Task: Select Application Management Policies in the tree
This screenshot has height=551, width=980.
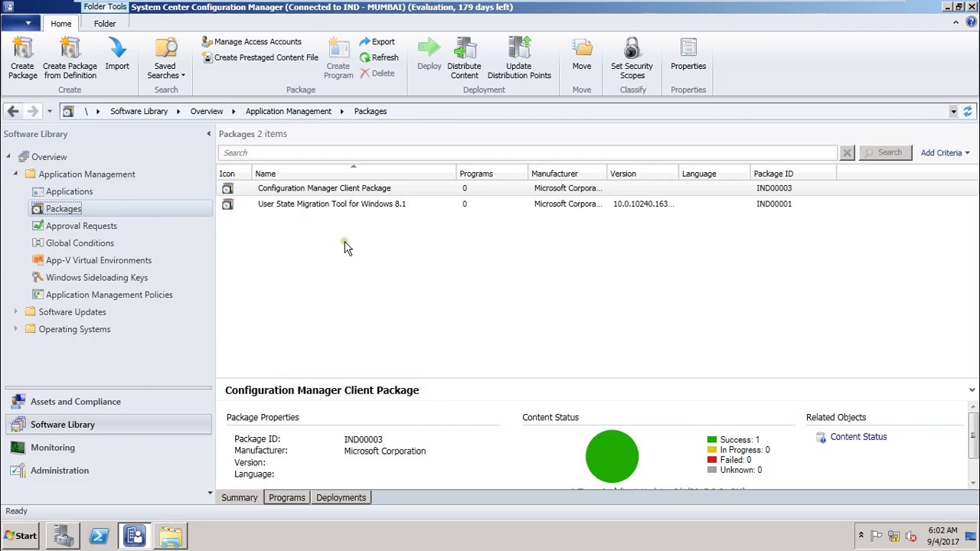Action: [x=109, y=295]
